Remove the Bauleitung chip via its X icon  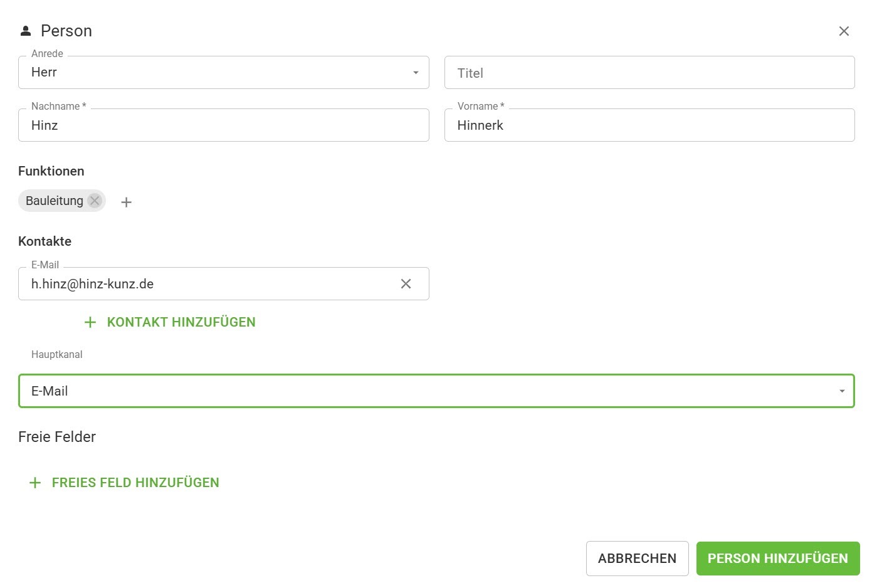click(x=95, y=201)
